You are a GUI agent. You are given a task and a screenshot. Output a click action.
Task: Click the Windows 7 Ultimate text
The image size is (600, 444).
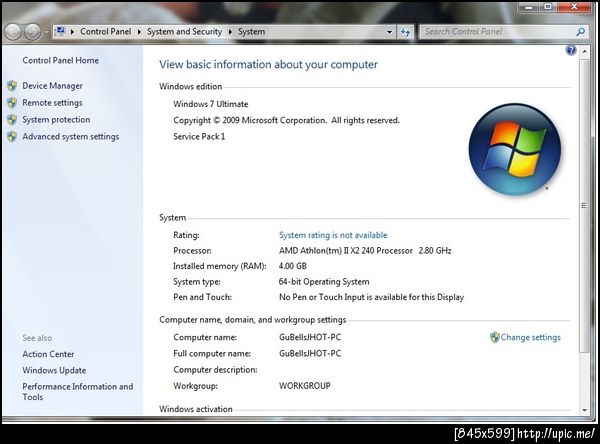tap(211, 104)
